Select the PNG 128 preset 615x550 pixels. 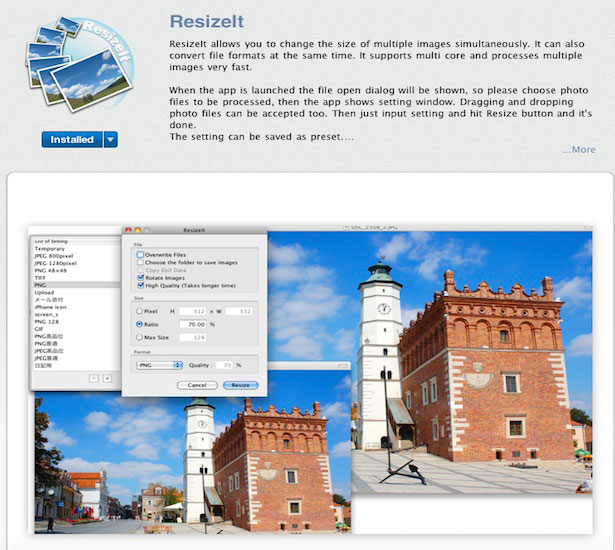pos(75,321)
